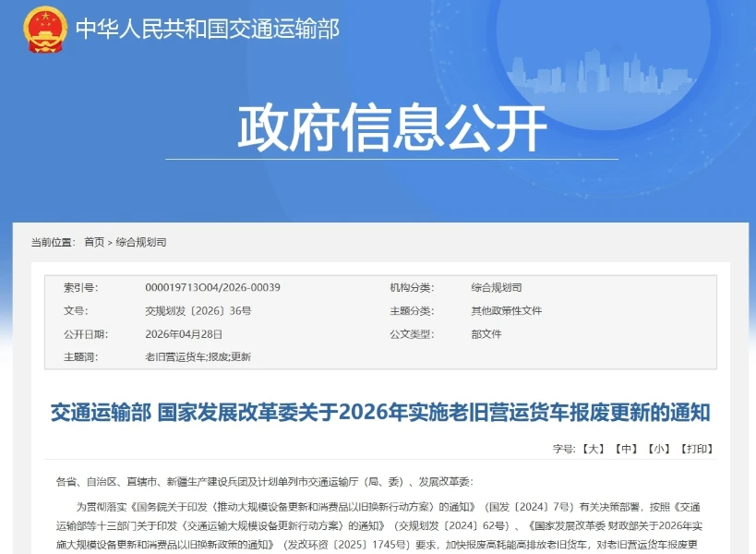Click the 打印 print button
This screenshot has width=756, height=554.
697,449
